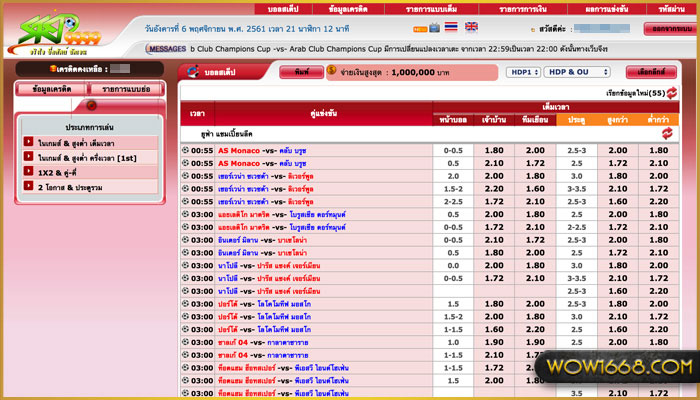
Task: Click the soccer ball icon on first AS Monaco row
Action: tap(185, 150)
